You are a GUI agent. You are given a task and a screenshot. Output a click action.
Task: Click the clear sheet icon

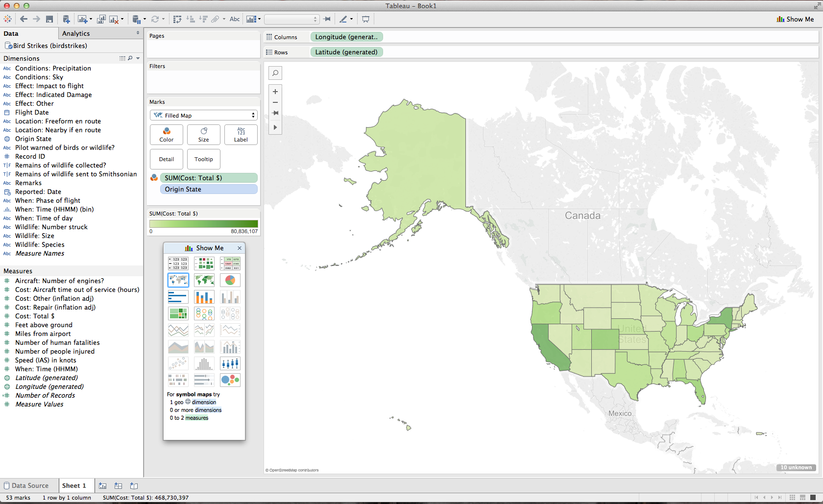(x=114, y=19)
